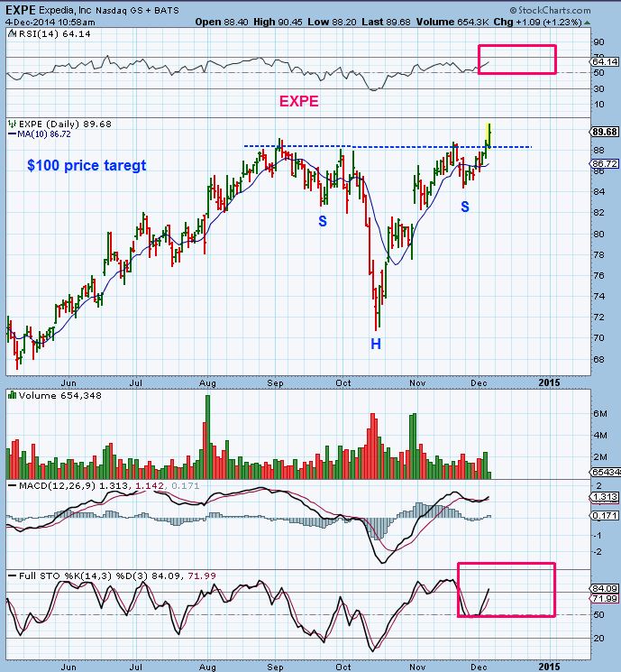Viewport: 621px width, 672px height.
Task: Click the StockCharts.com copyright text
Action: (x=550, y=10)
